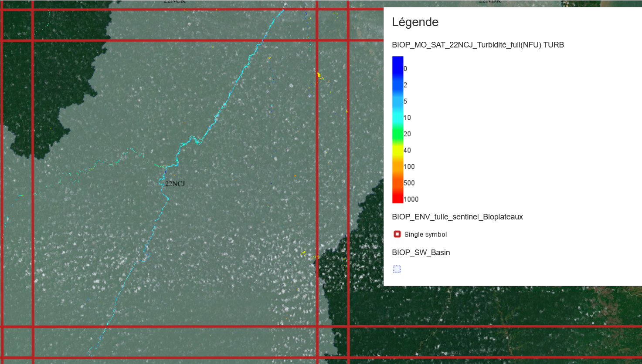
Task: Click the red Single symbol square icon
Action: tap(397, 234)
